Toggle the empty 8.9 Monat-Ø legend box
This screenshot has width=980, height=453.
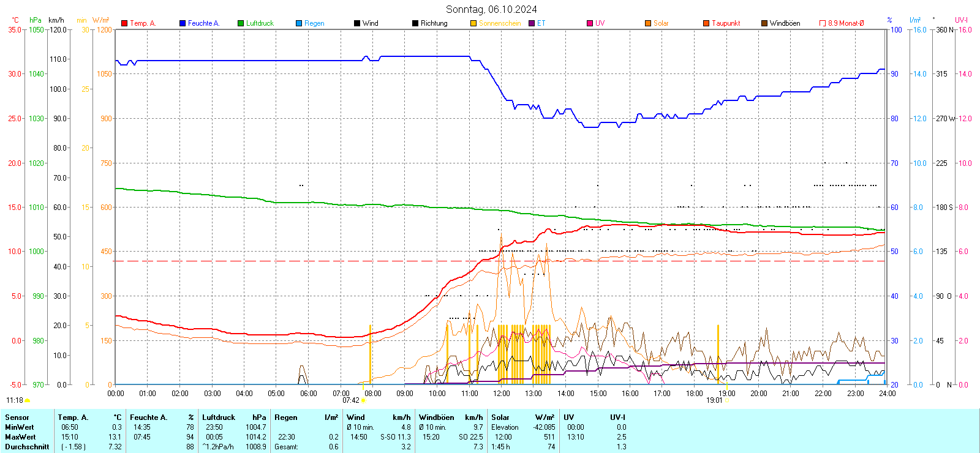pyautogui.click(x=823, y=23)
